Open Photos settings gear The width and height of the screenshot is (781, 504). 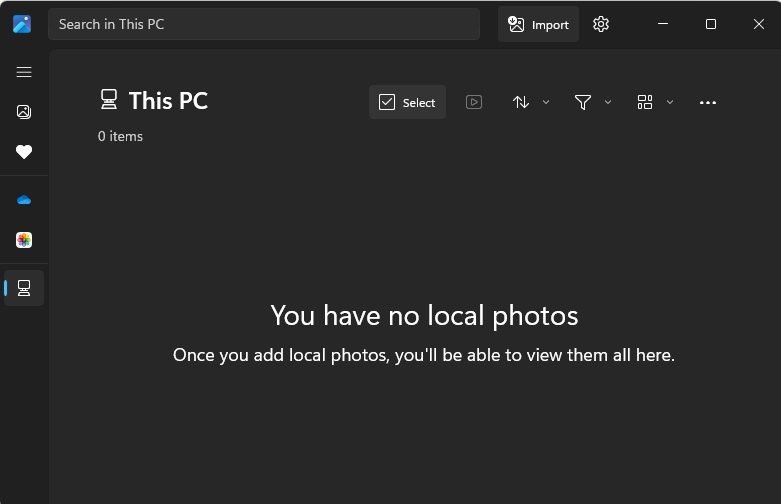pyautogui.click(x=601, y=24)
